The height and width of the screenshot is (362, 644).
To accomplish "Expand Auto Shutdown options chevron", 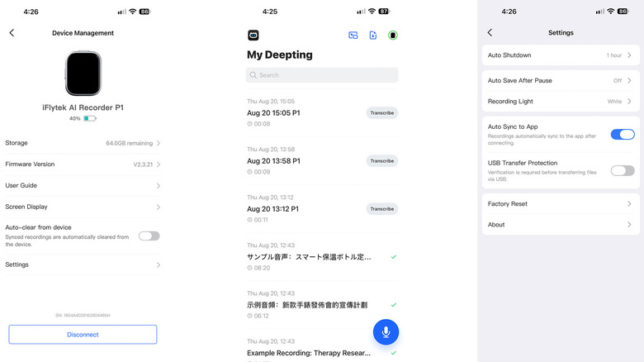I will click(629, 55).
